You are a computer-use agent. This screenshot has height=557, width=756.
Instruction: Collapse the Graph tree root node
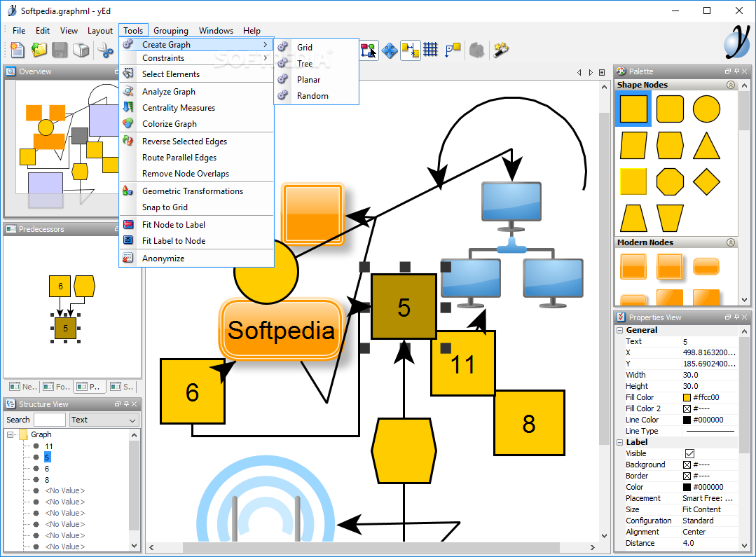tap(10, 434)
